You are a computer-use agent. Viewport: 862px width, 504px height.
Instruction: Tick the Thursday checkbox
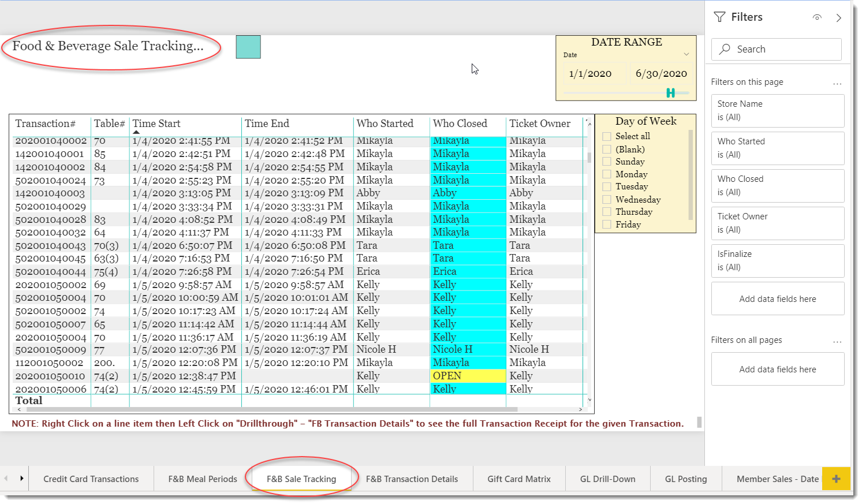tap(607, 212)
